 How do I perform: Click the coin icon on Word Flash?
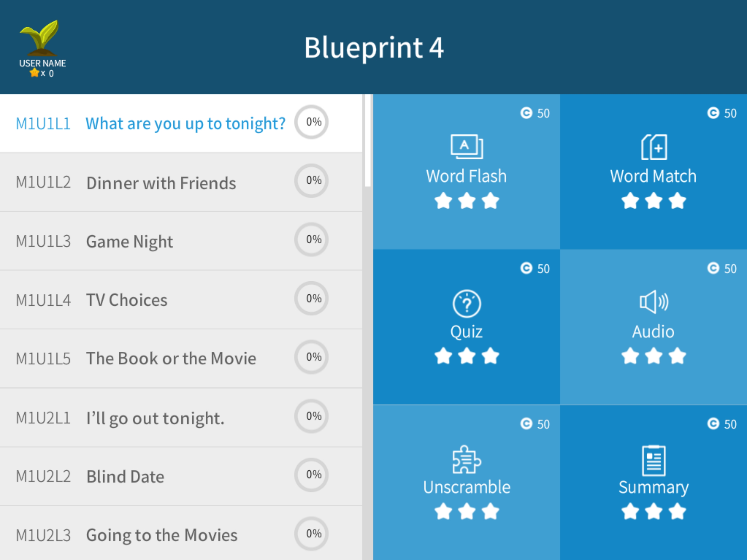[x=526, y=113]
